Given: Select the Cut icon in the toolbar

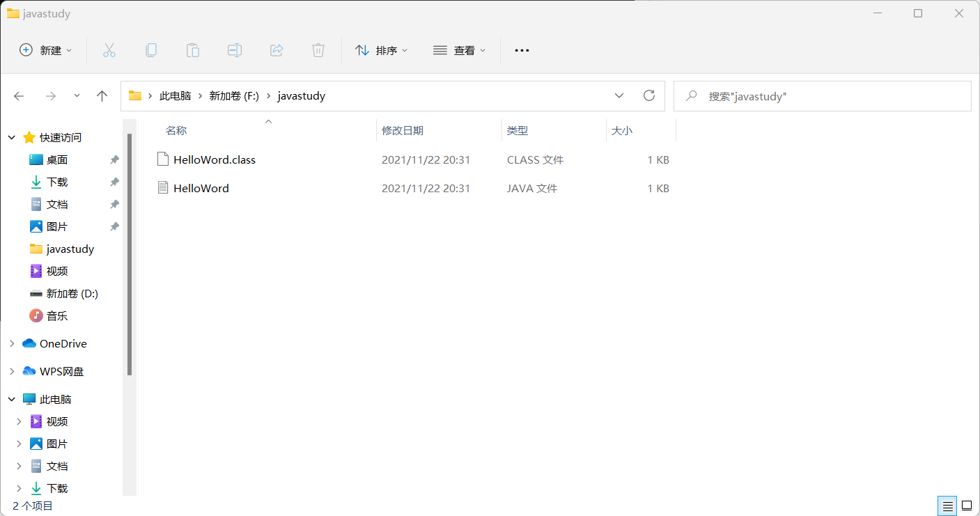Looking at the screenshot, I should [x=109, y=49].
